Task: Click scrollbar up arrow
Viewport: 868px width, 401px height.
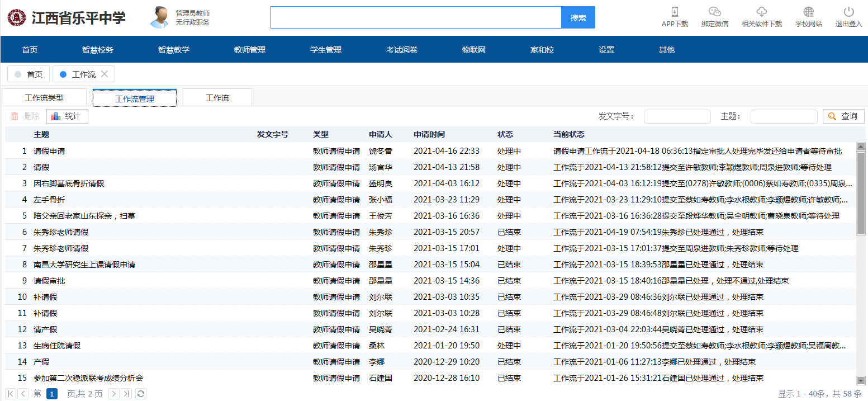Action: pyautogui.click(x=861, y=147)
